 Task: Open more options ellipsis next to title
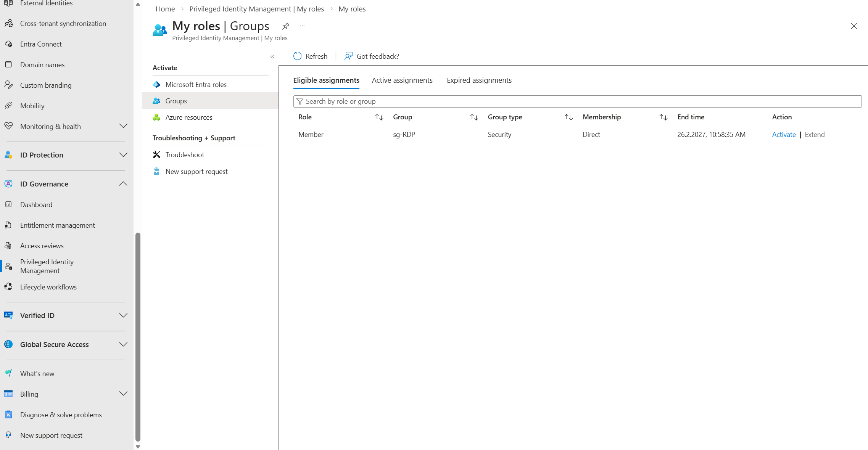(x=303, y=26)
